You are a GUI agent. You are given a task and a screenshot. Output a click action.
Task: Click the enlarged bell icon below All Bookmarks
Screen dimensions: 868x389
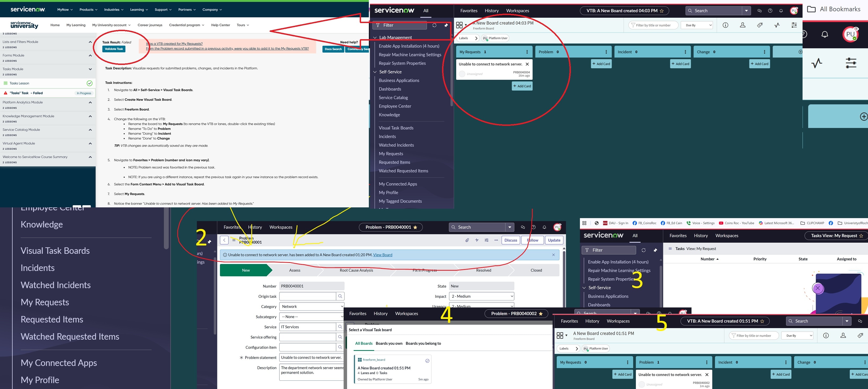pyautogui.click(x=825, y=34)
